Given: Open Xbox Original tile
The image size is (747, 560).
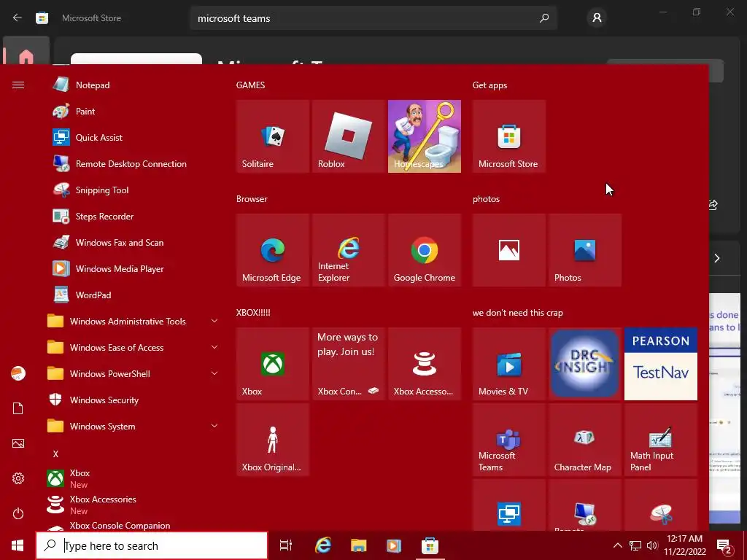Looking at the screenshot, I should pyautogui.click(x=273, y=440).
